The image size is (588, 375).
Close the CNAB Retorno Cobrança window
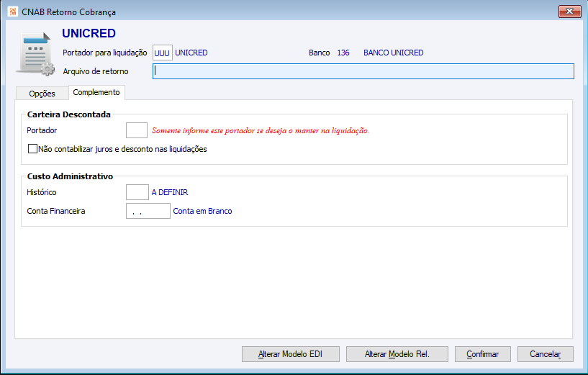569,12
